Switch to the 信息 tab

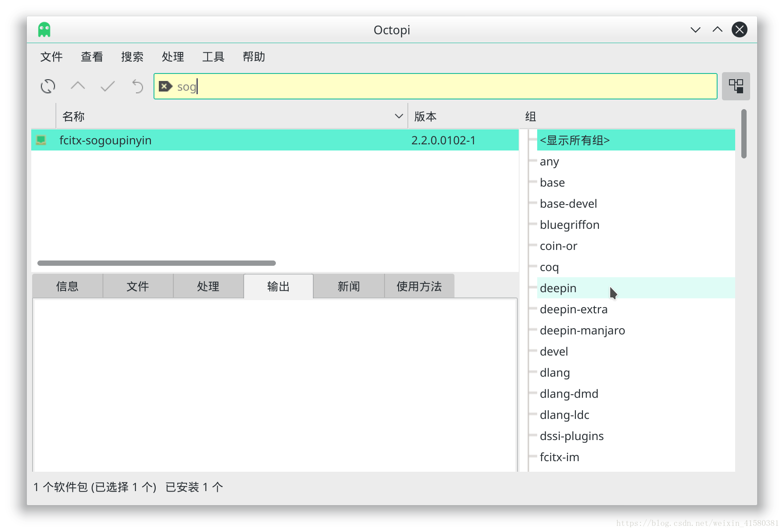tap(67, 286)
